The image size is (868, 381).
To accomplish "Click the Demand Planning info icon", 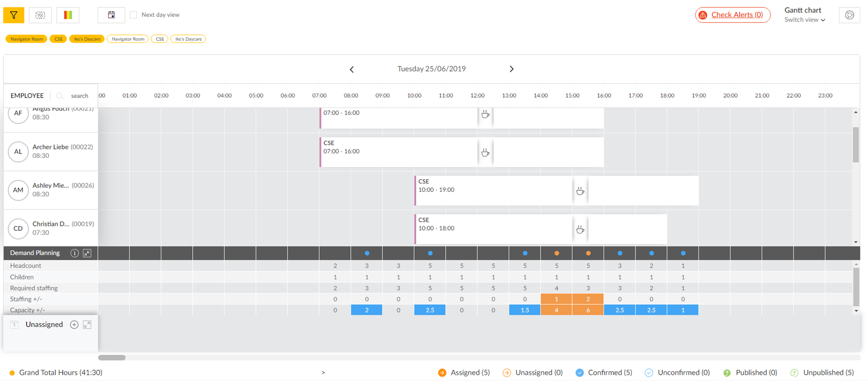I will point(75,253).
